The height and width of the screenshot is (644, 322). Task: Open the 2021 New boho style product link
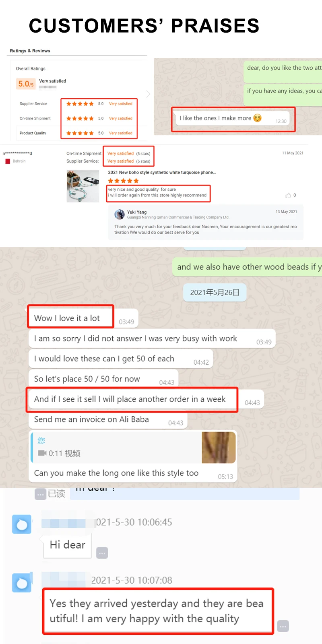pos(162,172)
